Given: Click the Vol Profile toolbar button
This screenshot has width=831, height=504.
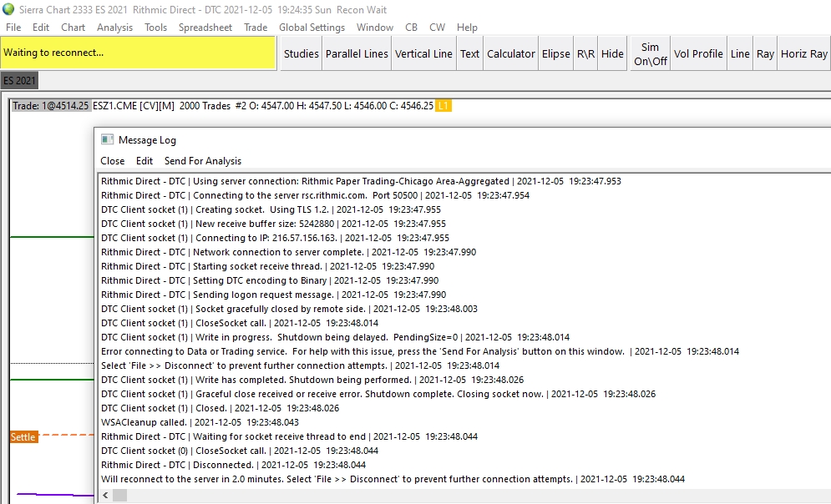Looking at the screenshot, I should tap(698, 53).
